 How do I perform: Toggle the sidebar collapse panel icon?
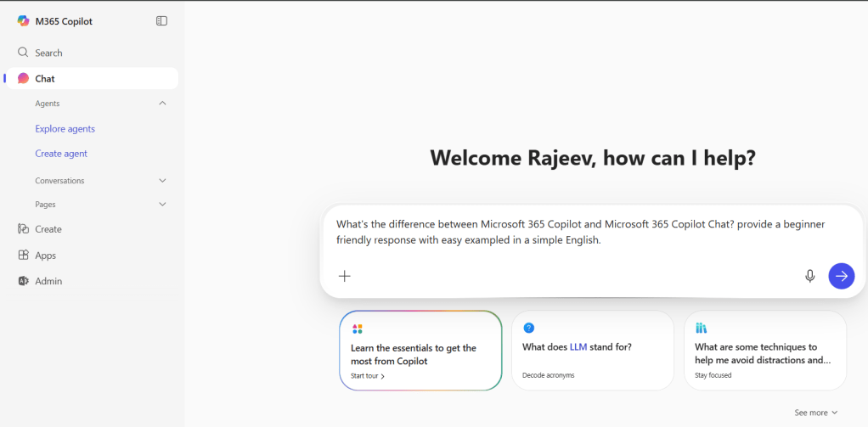coord(162,21)
